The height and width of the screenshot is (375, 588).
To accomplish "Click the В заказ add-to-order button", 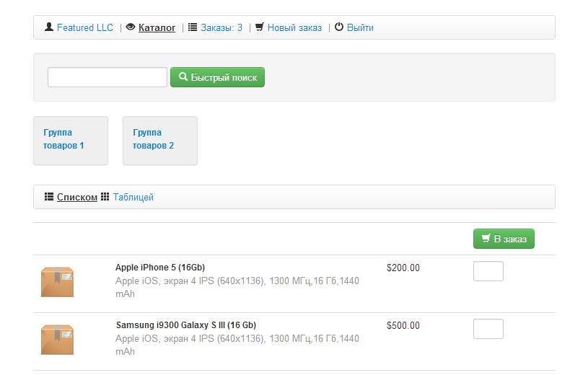I will (x=504, y=239).
